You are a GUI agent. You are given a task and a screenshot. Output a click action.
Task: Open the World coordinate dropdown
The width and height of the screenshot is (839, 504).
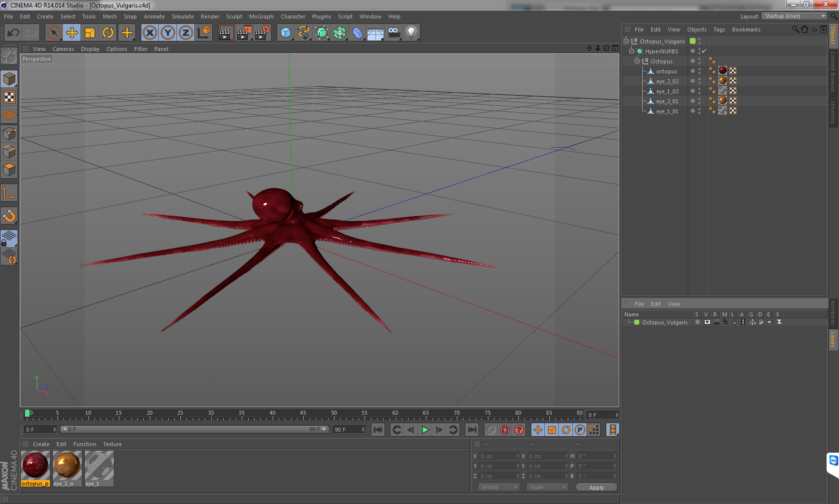(499, 487)
